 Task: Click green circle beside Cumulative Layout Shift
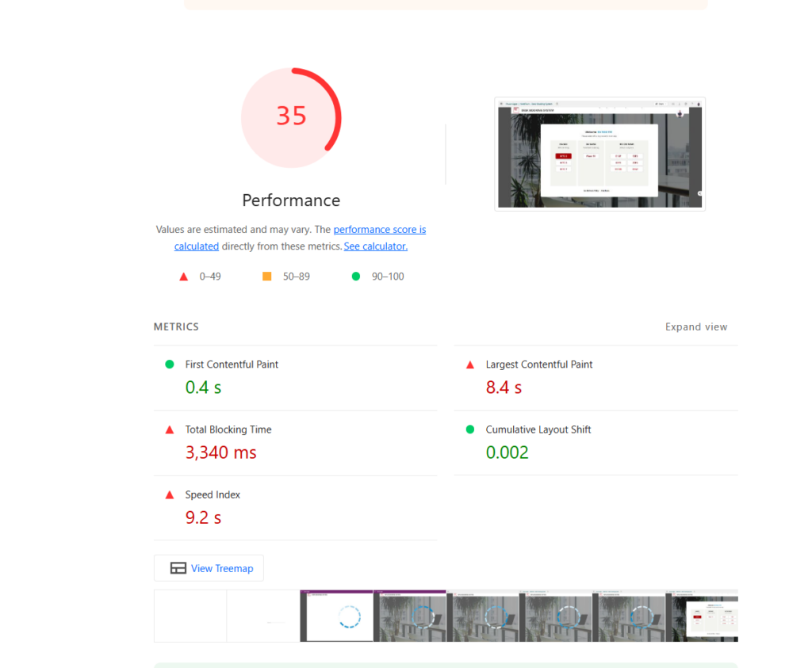point(469,429)
